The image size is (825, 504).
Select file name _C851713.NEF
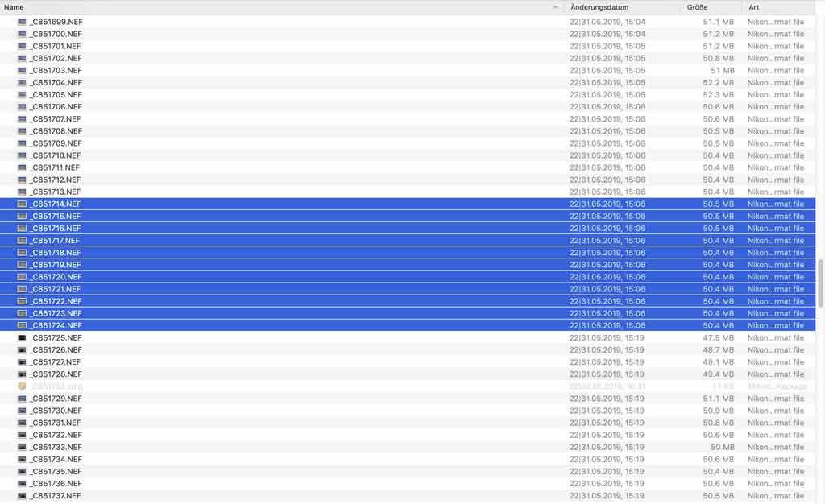56,192
